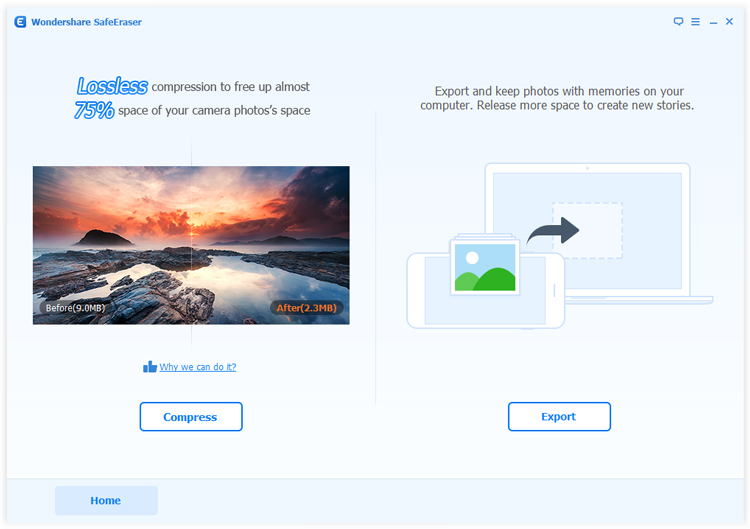Go back with the Home button

(x=106, y=501)
